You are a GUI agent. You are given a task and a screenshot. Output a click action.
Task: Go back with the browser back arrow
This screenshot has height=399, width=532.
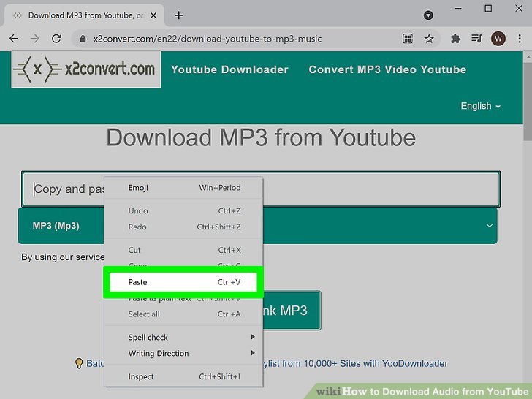coord(14,39)
